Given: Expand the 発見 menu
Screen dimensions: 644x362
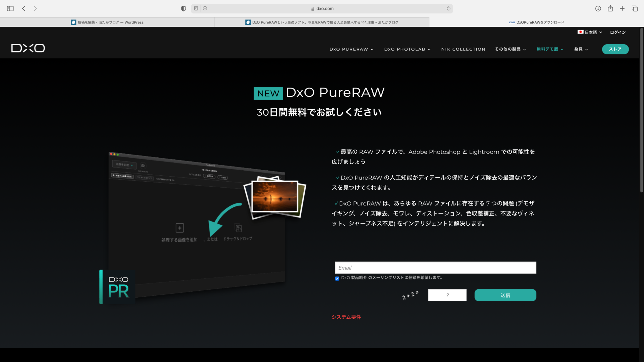Looking at the screenshot, I should click(581, 49).
